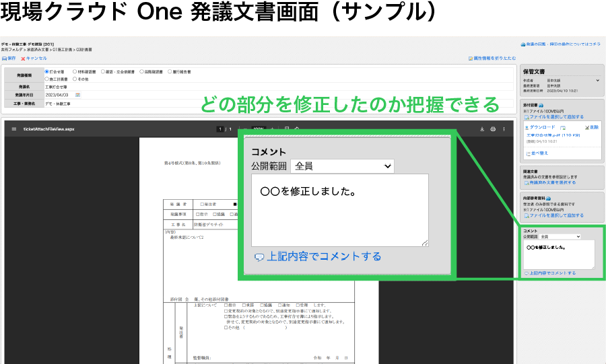Click the red X cancel icon
Viewport: 606px width, 364px height.
(x=23, y=59)
